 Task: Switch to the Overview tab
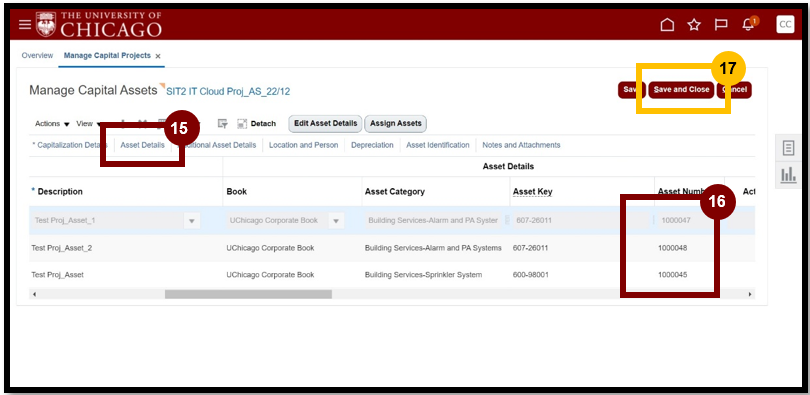tap(37, 55)
